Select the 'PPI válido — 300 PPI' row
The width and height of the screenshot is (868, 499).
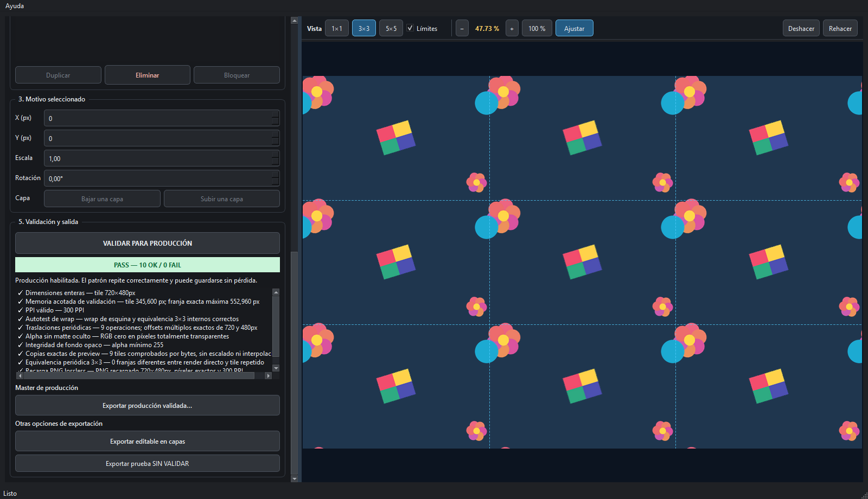144,310
